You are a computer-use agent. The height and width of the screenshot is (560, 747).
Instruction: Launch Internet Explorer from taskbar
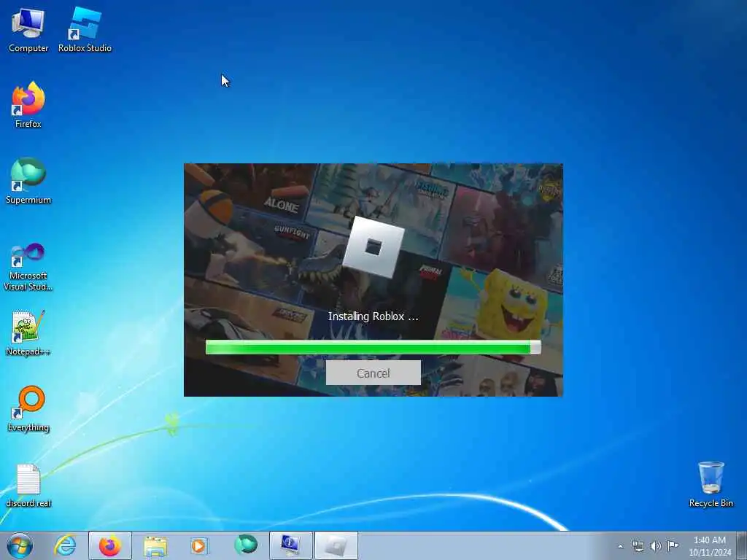point(65,545)
